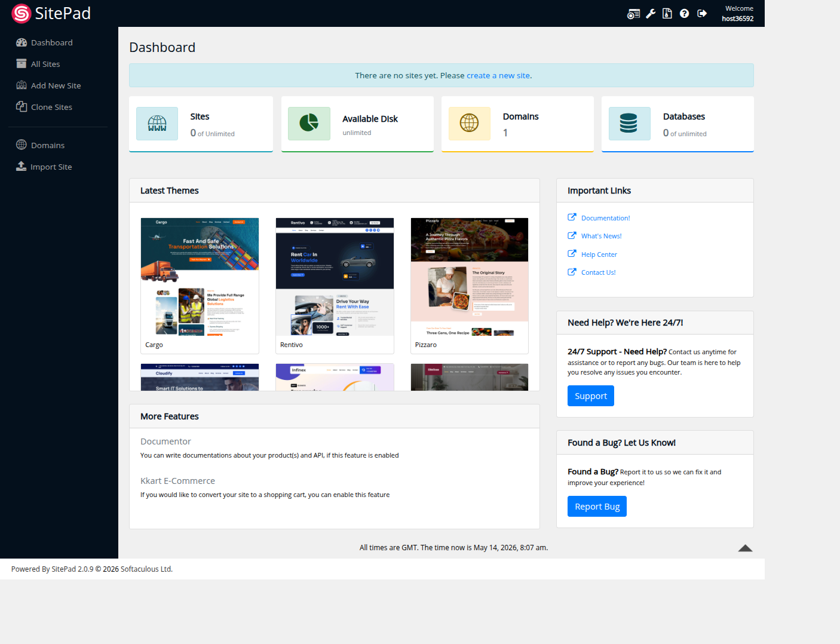The width and height of the screenshot is (840, 644).
Task: Click the Important Links panel heading
Action: click(x=599, y=191)
